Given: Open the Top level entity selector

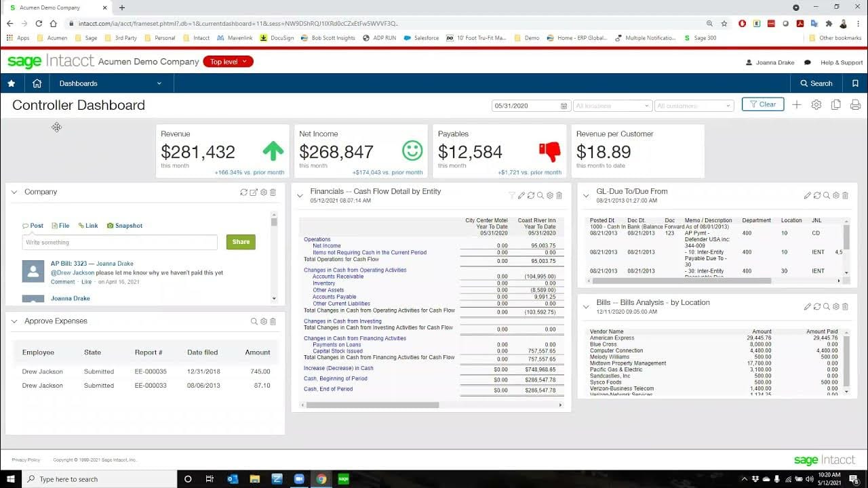Looking at the screenshot, I should pyautogui.click(x=228, y=61).
